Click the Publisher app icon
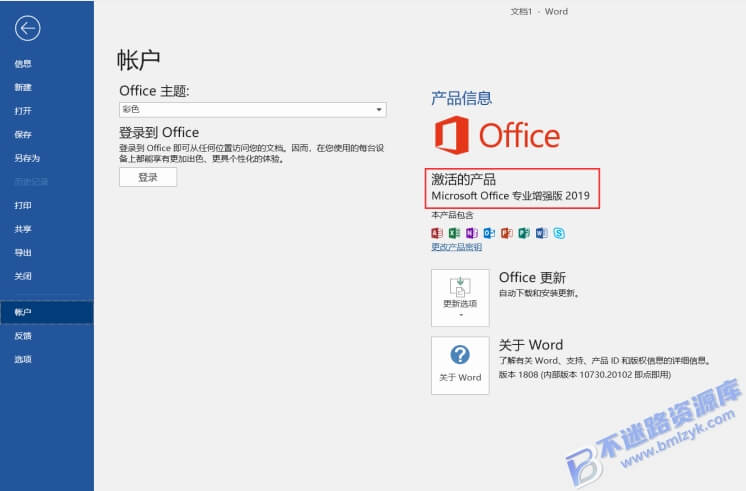Screen dimensions: 746x491 pyautogui.click(x=524, y=233)
